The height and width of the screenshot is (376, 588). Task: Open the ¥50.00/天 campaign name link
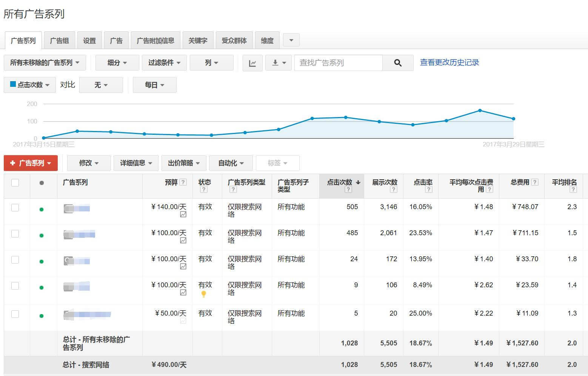[87, 314]
